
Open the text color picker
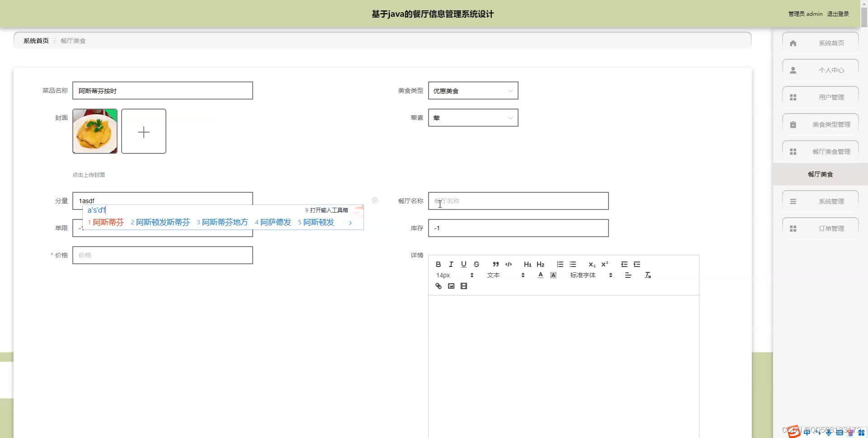(540, 275)
